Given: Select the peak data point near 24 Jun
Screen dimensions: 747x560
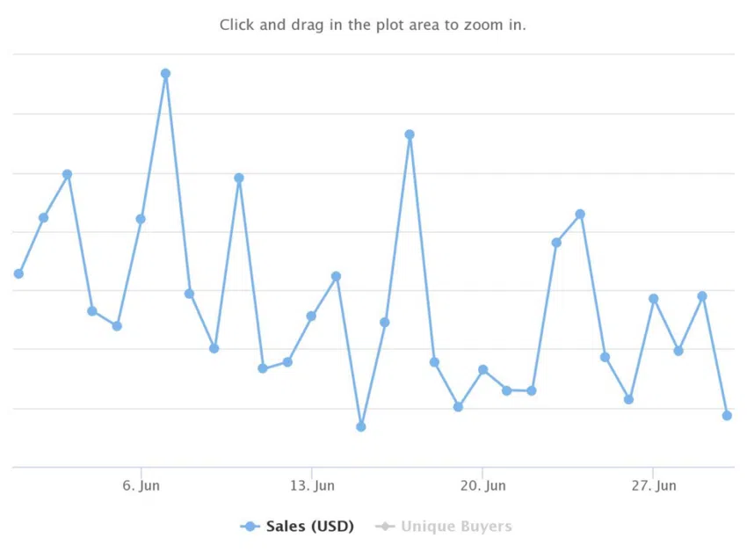Looking at the screenshot, I should point(580,215).
